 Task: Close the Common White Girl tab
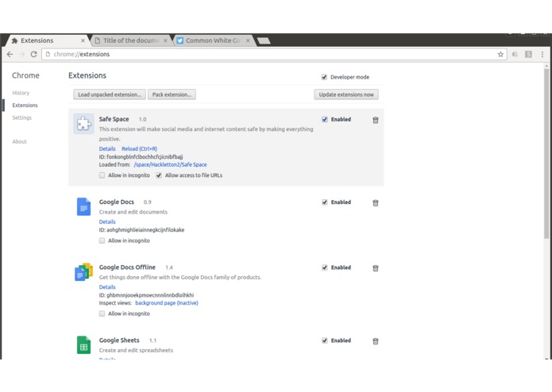pyautogui.click(x=248, y=40)
